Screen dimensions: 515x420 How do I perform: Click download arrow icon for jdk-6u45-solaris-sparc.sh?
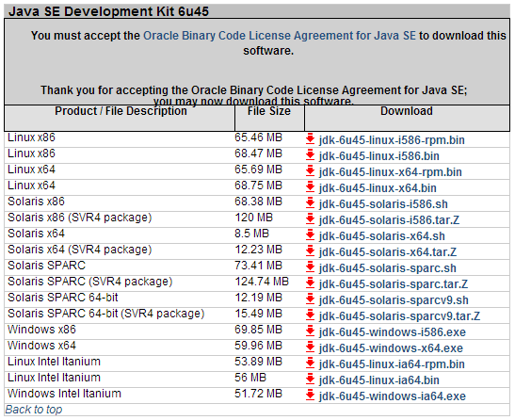(x=310, y=267)
